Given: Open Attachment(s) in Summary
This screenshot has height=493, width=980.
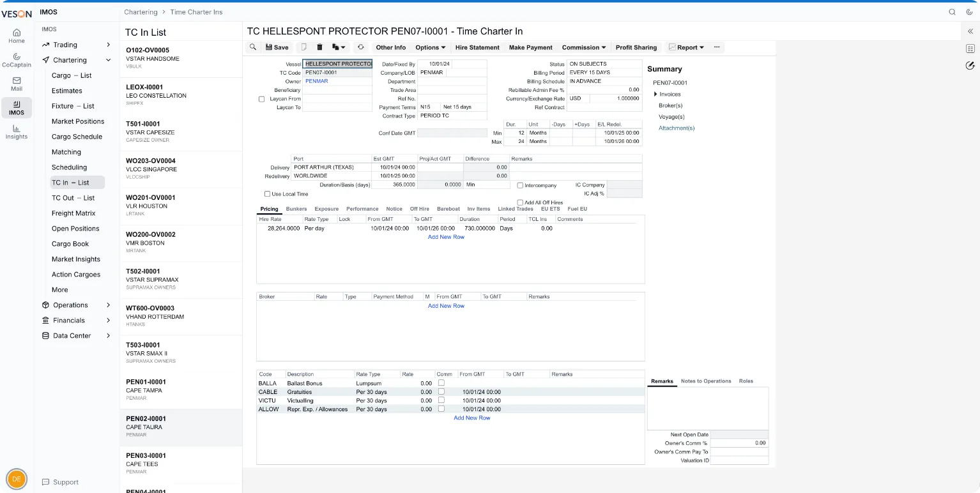Looking at the screenshot, I should (677, 128).
